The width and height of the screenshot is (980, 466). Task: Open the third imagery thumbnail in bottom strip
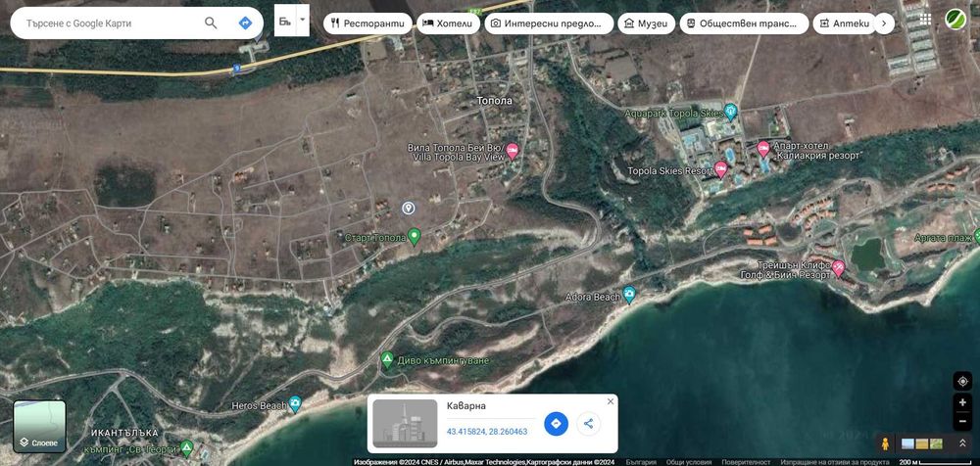936,444
